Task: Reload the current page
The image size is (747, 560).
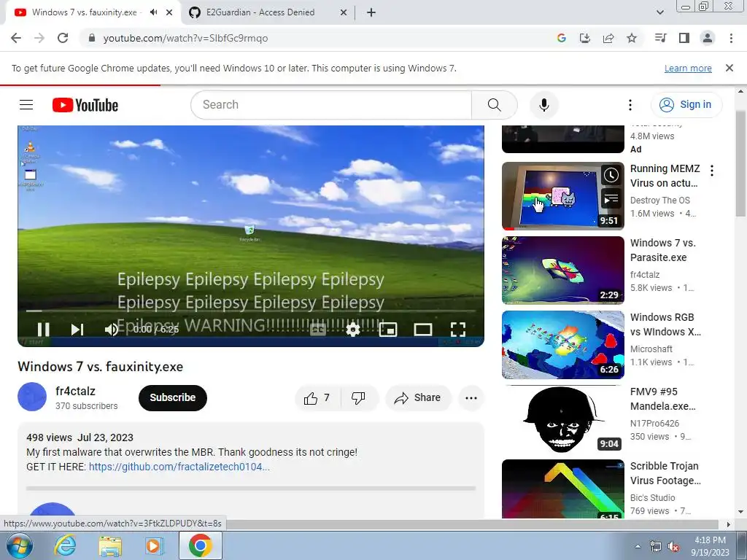Action: (63, 38)
